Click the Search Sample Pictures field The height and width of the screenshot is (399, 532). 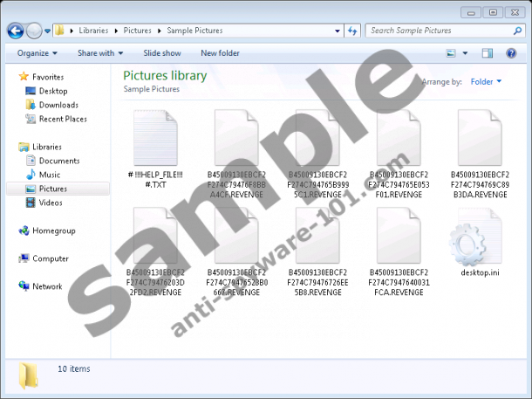[436, 31]
